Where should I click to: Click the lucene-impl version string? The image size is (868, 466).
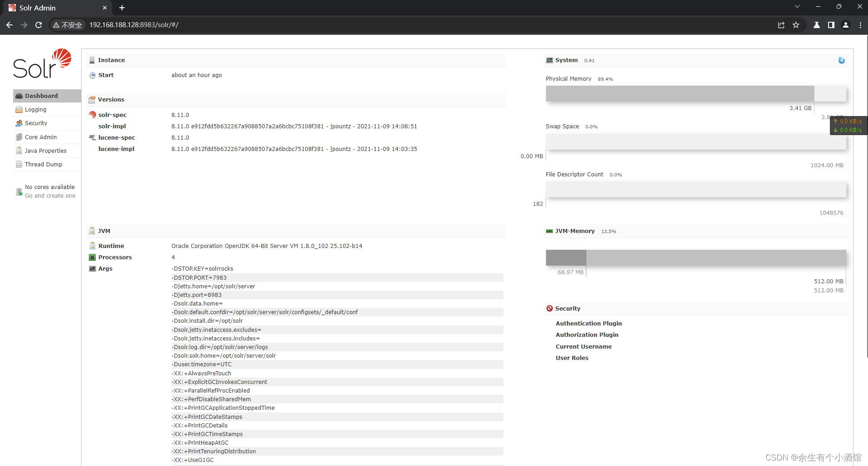coord(294,149)
